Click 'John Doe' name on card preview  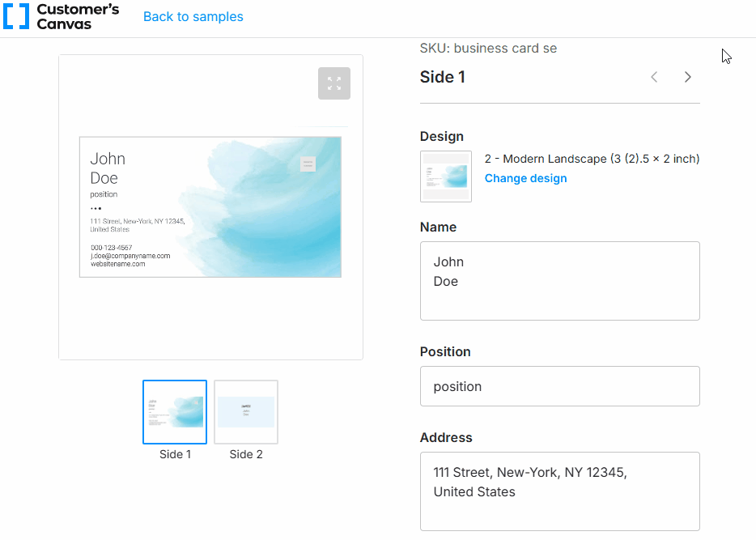click(108, 168)
